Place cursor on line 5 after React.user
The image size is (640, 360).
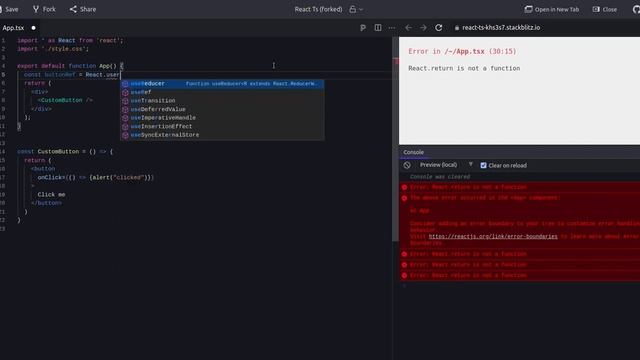[120, 75]
